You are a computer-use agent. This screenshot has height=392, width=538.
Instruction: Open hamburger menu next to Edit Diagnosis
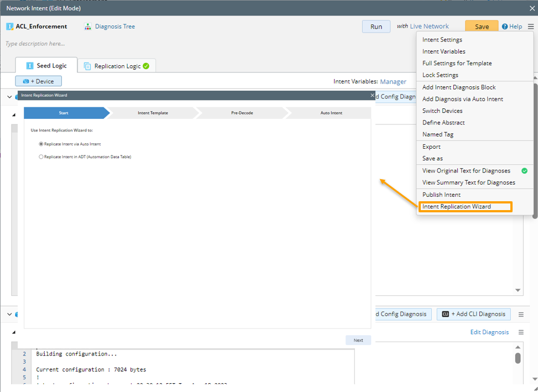pyautogui.click(x=521, y=332)
